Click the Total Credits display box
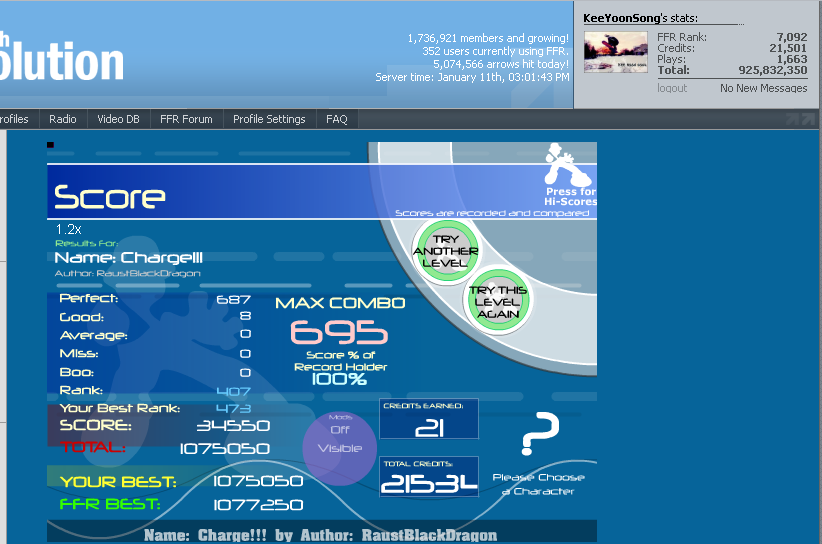The image size is (822, 544). (x=429, y=477)
